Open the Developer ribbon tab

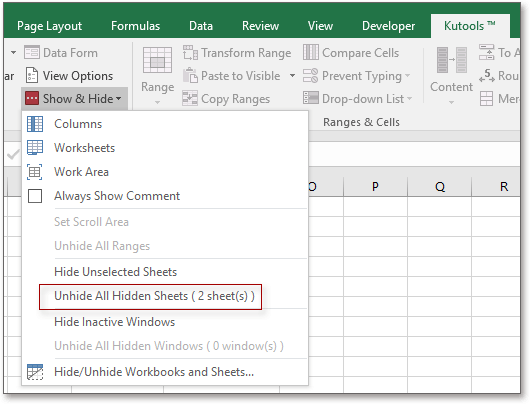point(388,26)
